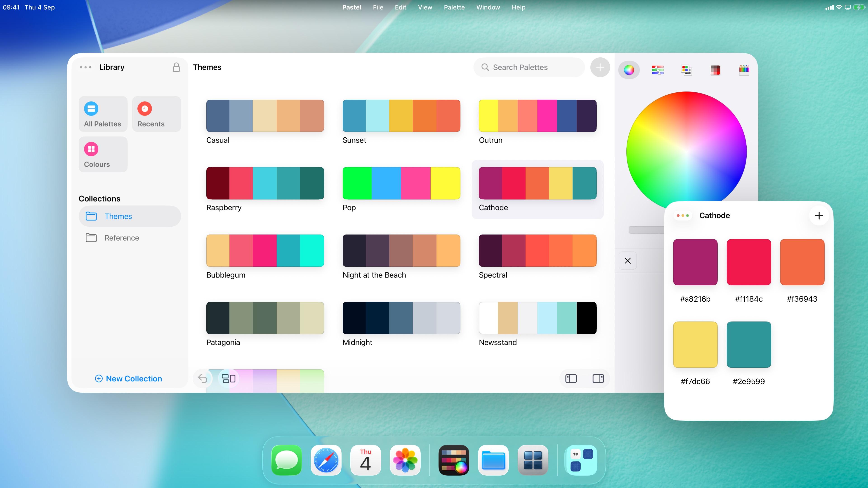Open All Palettes
Image resolution: width=868 pixels, height=488 pixels.
(x=103, y=114)
